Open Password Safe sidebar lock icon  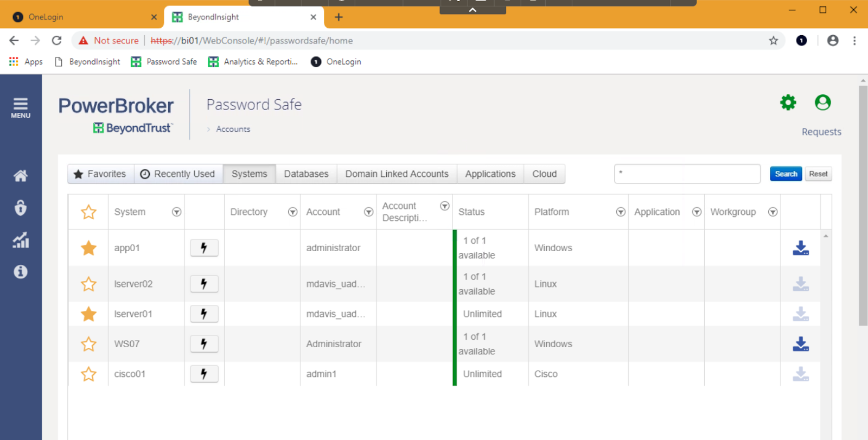point(21,208)
